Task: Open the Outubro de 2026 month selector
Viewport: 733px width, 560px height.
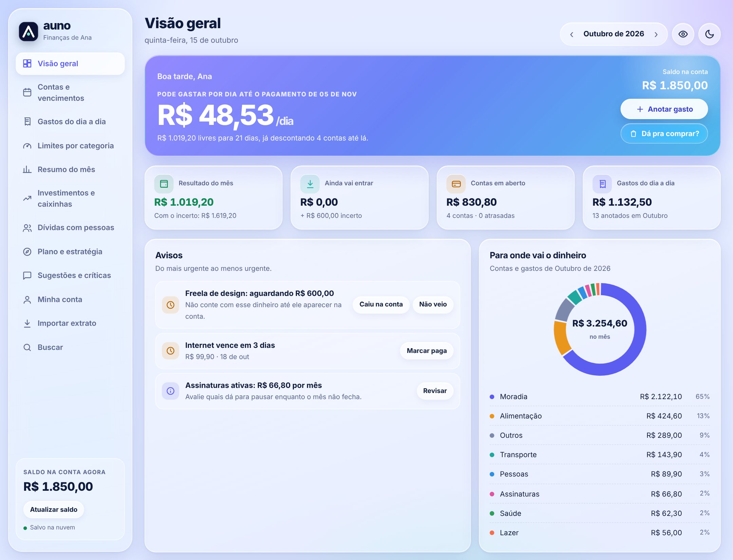Action: [x=614, y=34]
